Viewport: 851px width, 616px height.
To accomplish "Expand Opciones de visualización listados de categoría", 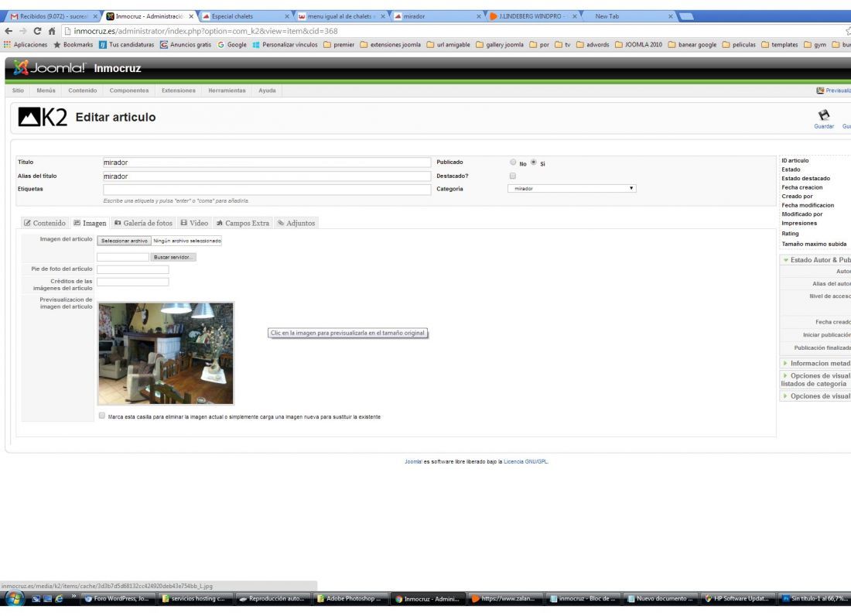I will click(816, 379).
